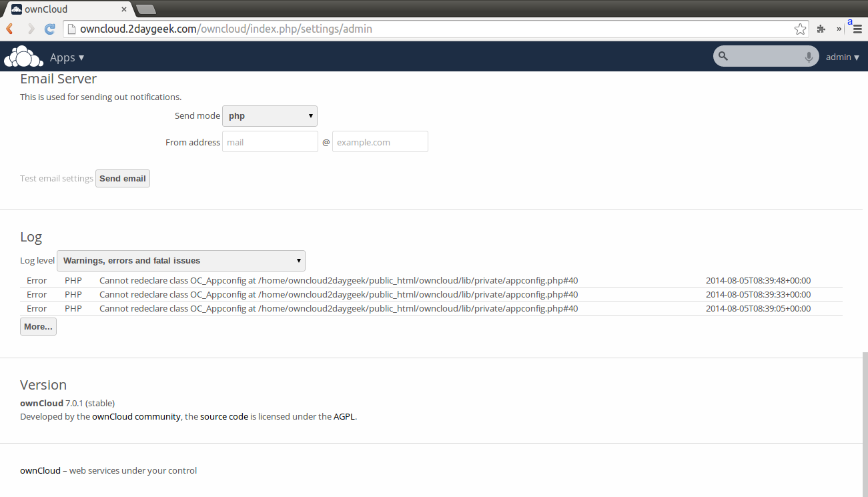Open the Log level dropdown

(181, 261)
